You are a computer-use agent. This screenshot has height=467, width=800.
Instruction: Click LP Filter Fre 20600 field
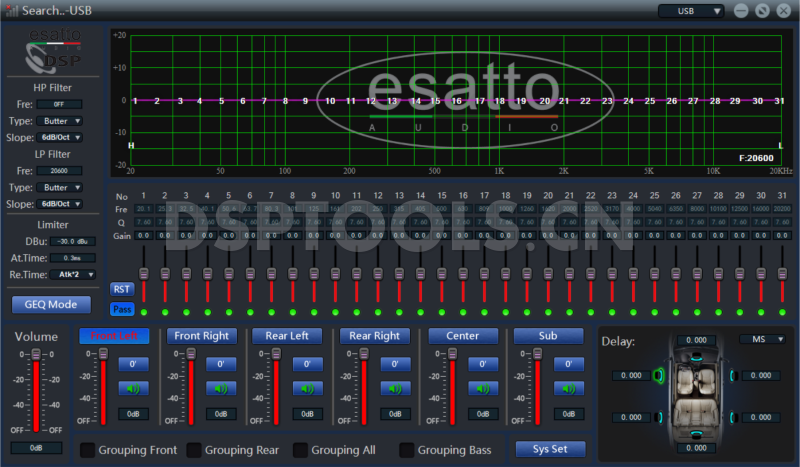(59, 170)
